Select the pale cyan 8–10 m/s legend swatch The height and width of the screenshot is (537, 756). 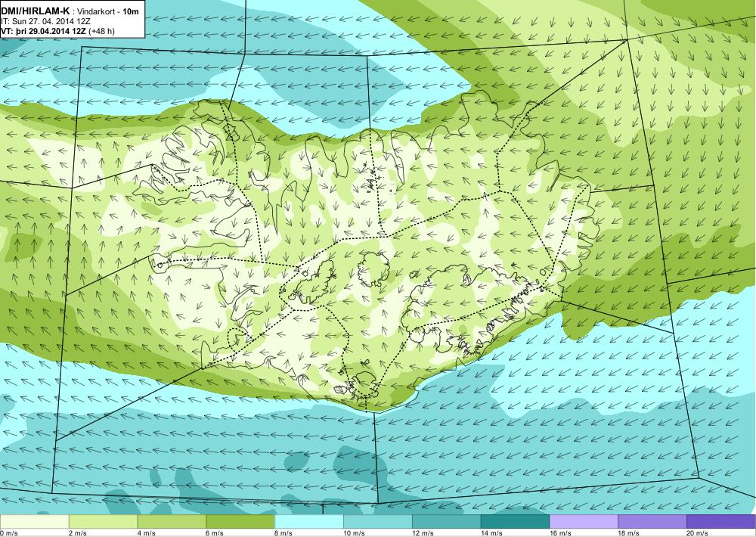309,522
